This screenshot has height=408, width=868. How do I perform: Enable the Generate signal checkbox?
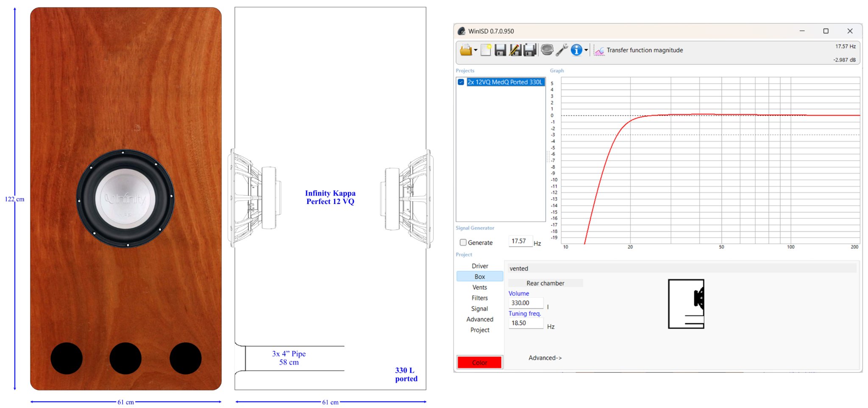pos(463,243)
